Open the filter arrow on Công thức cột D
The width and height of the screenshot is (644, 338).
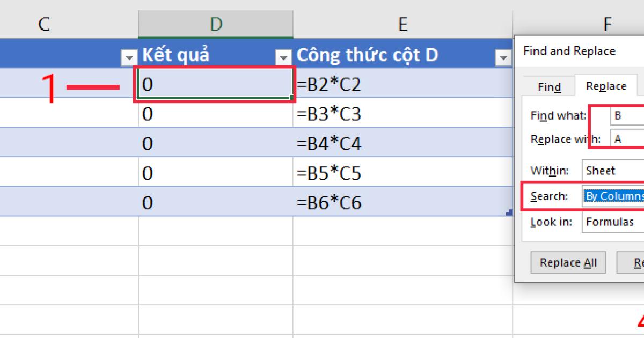point(503,56)
